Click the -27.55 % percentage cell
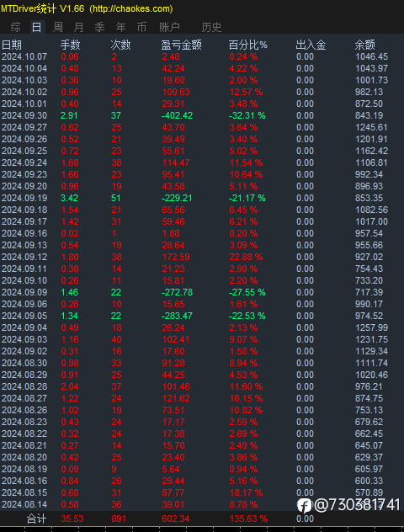 [x=247, y=292]
